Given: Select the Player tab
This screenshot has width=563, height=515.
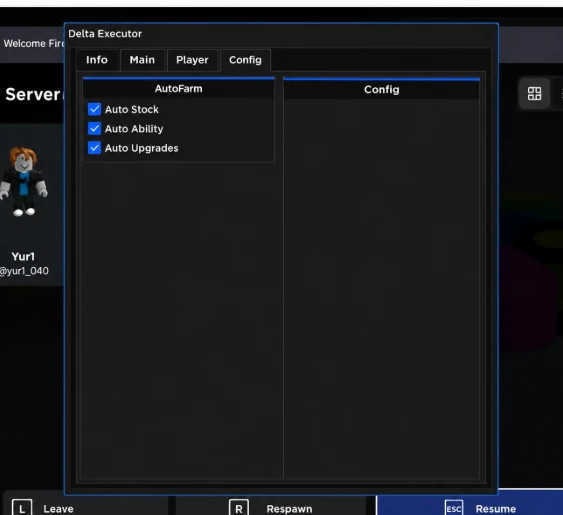Looking at the screenshot, I should pos(192,60).
